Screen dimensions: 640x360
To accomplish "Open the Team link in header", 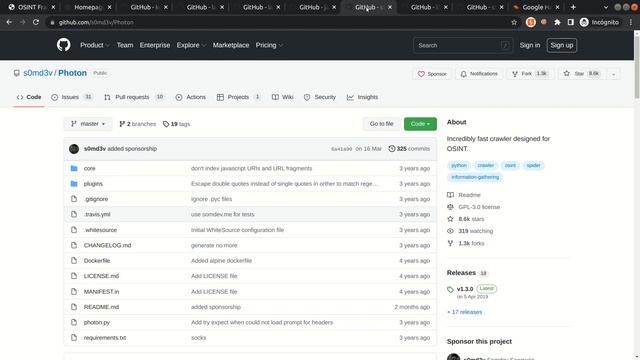I will [x=125, y=45].
